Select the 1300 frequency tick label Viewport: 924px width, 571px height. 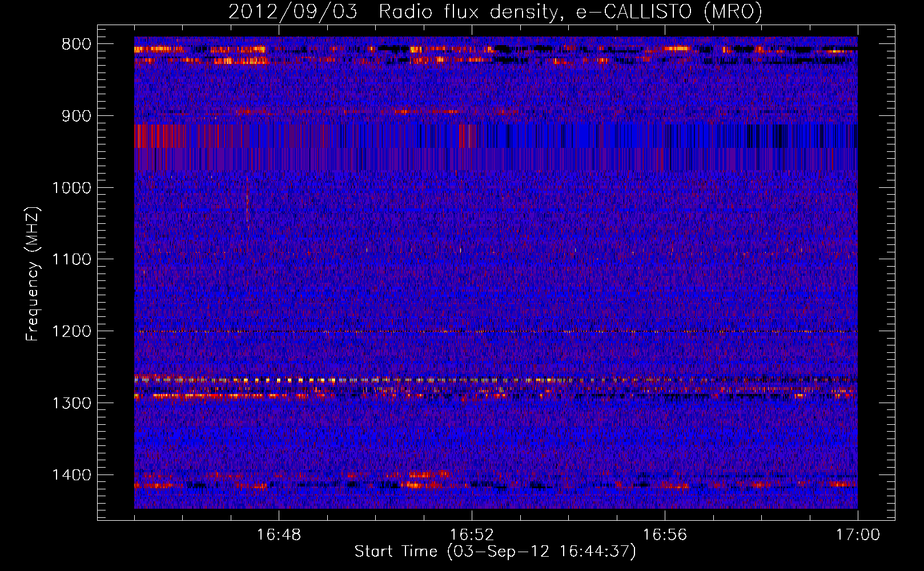(x=72, y=403)
